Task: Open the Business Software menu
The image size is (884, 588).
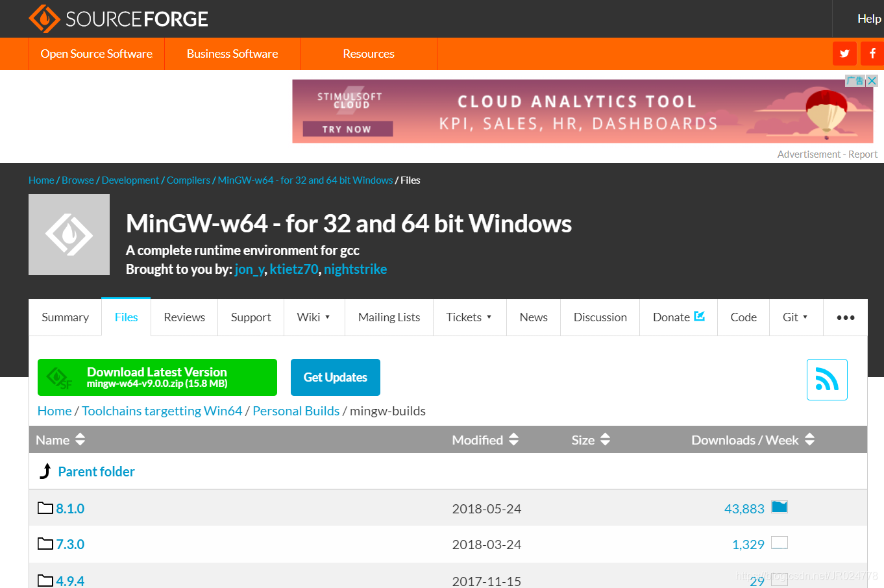Action: point(232,54)
